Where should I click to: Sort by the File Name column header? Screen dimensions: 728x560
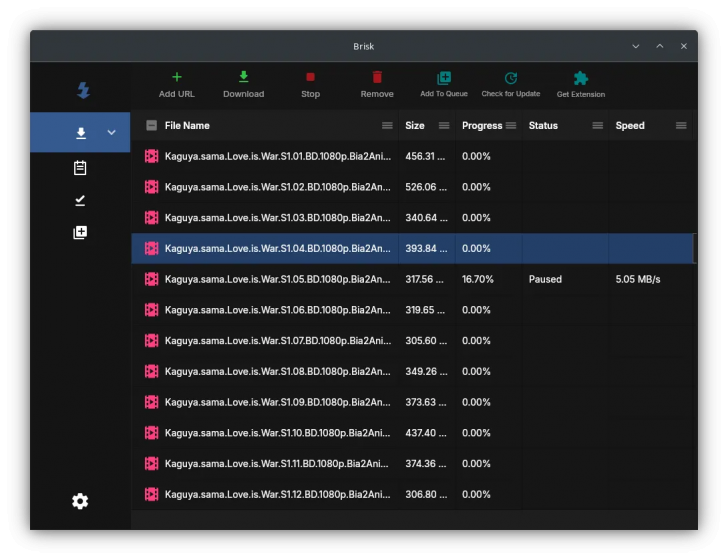click(x=187, y=125)
